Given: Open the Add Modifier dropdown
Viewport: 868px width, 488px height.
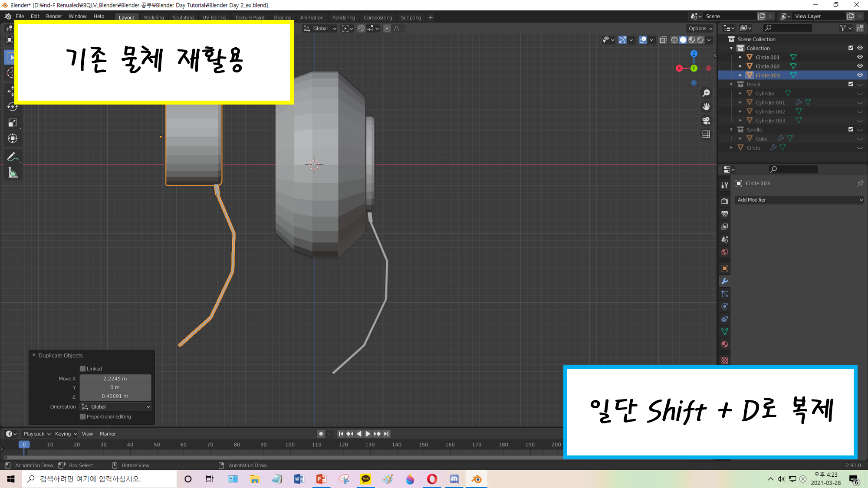Looking at the screenshot, I should point(799,200).
